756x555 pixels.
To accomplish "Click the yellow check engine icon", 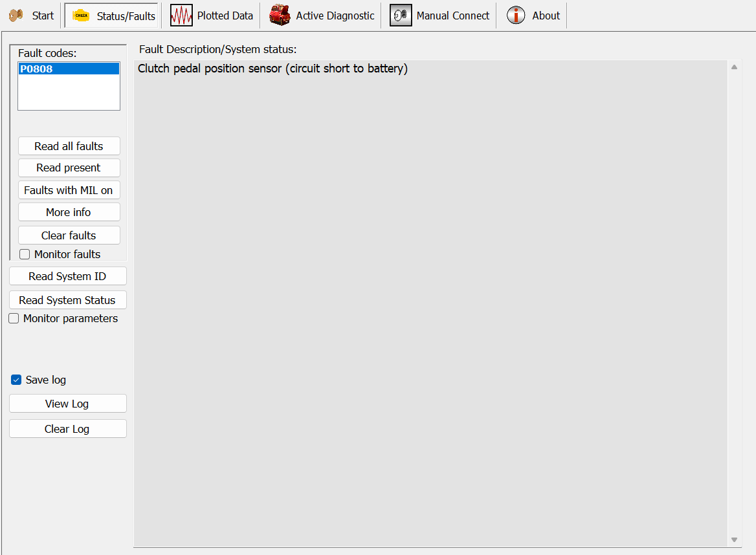I will (81, 16).
